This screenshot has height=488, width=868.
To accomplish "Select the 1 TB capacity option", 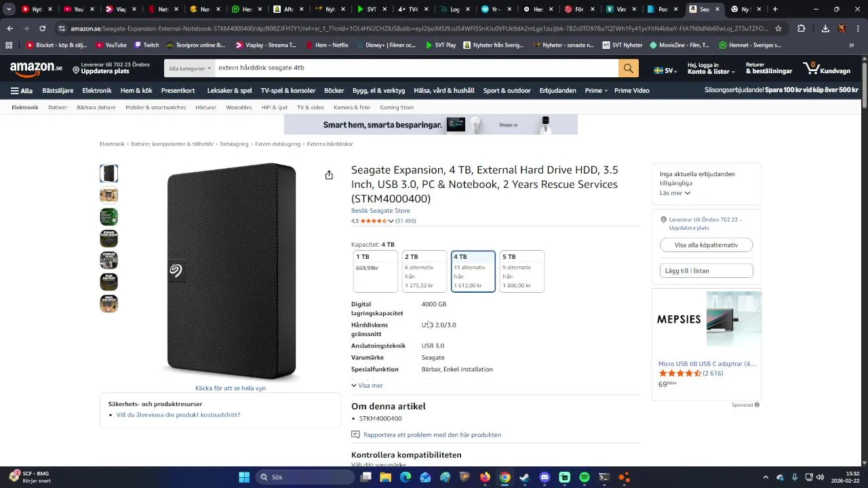I will coord(375,271).
